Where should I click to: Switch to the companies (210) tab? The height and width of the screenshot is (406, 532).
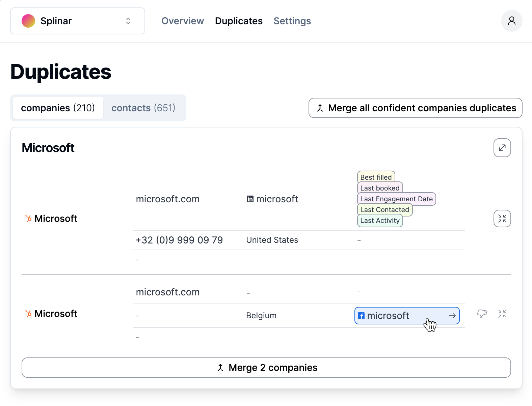[58, 108]
